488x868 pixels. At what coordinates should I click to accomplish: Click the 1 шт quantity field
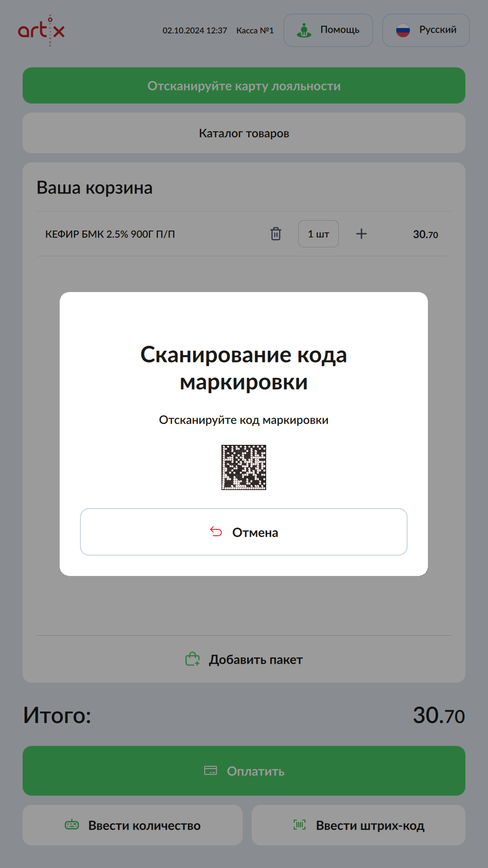(319, 234)
